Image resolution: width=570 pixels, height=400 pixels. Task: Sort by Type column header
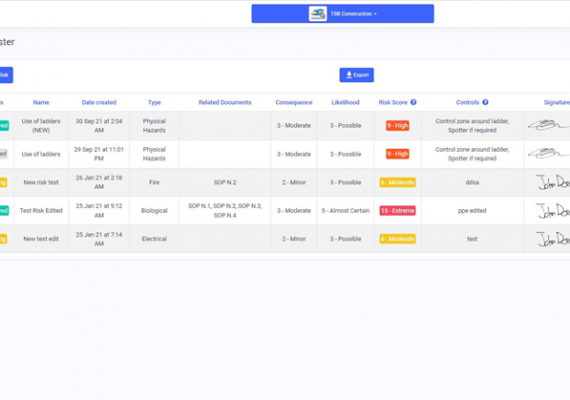coord(154,103)
